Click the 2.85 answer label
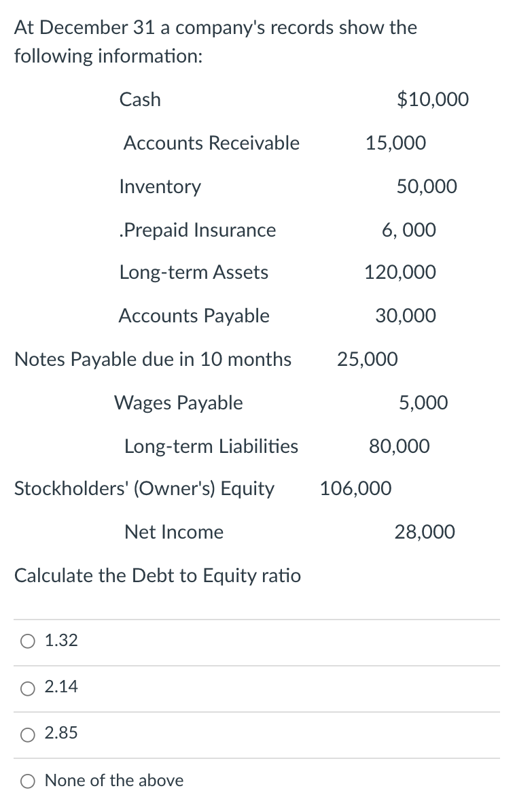This screenshot has width=515, height=812. 60,735
